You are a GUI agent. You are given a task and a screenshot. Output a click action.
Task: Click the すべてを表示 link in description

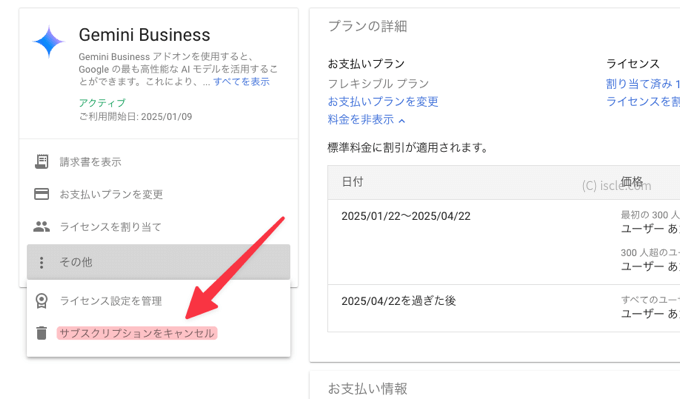[241, 82]
